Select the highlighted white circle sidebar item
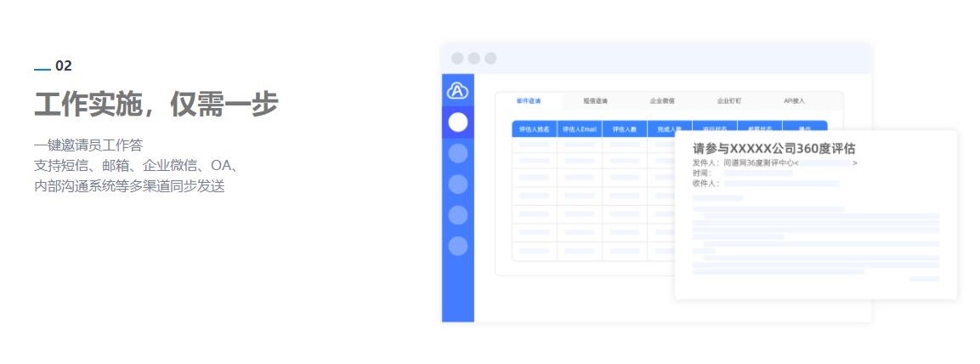This screenshot has height=364, width=980. (458, 122)
